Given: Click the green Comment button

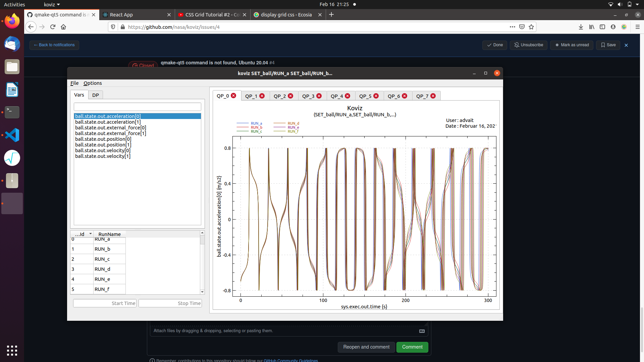Looking at the screenshot, I should click(412, 347).
